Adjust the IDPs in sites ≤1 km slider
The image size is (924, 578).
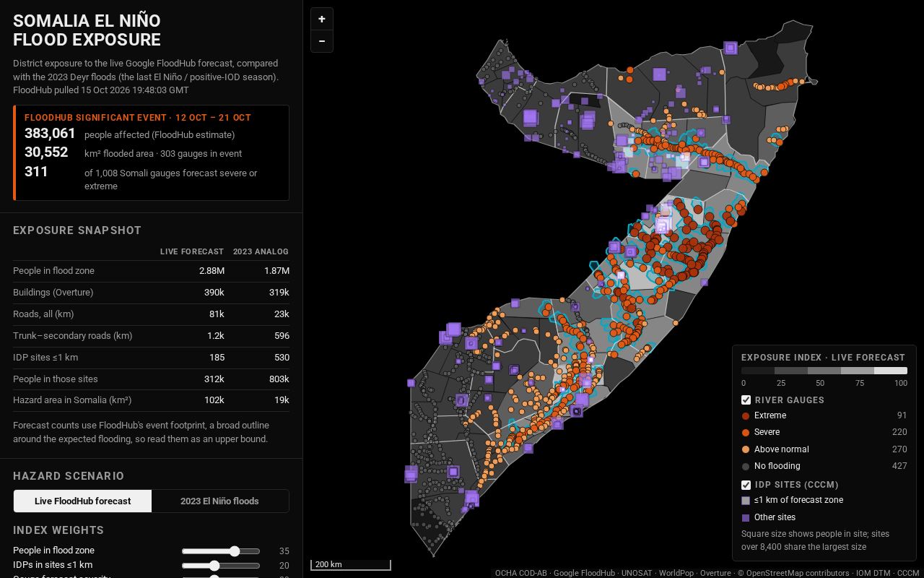pyautogui.click(x=221, y=566)
